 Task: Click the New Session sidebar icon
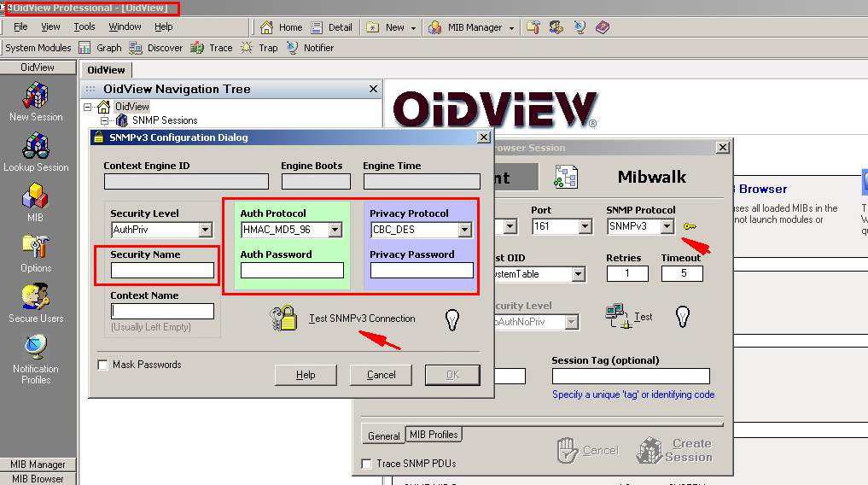(36, 96)
